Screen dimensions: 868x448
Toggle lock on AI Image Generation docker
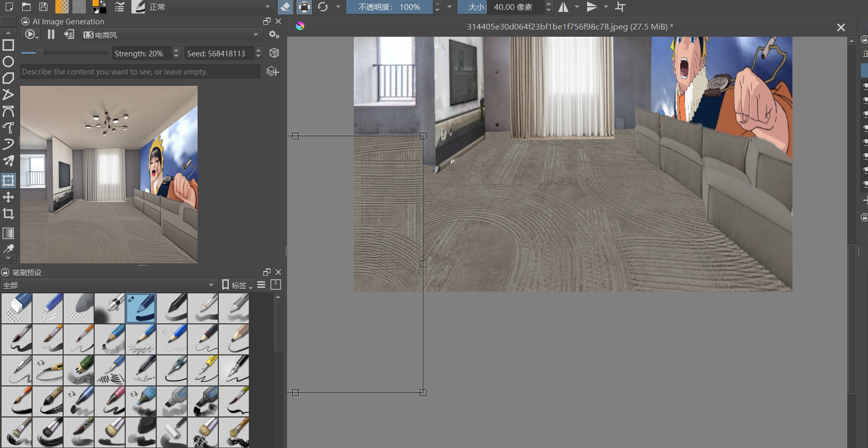coord(25,21)
